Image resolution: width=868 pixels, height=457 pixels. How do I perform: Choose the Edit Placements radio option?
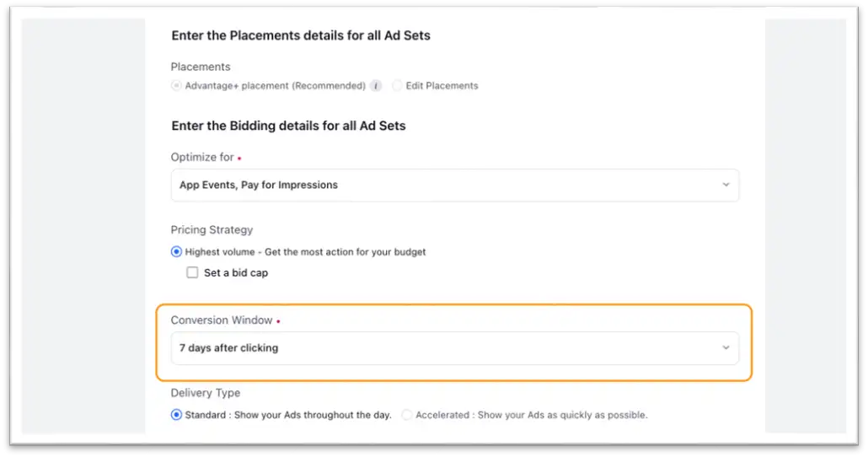(x=397, y=85)
